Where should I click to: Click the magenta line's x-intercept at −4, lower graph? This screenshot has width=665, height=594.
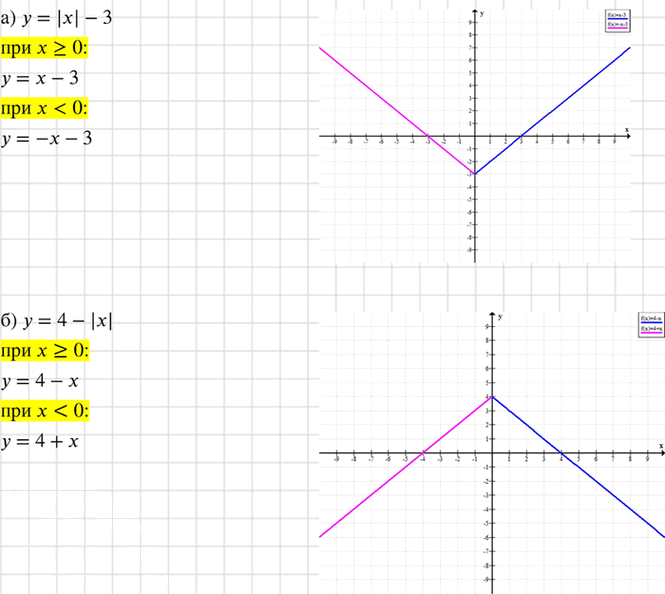[x=423, y=453]
